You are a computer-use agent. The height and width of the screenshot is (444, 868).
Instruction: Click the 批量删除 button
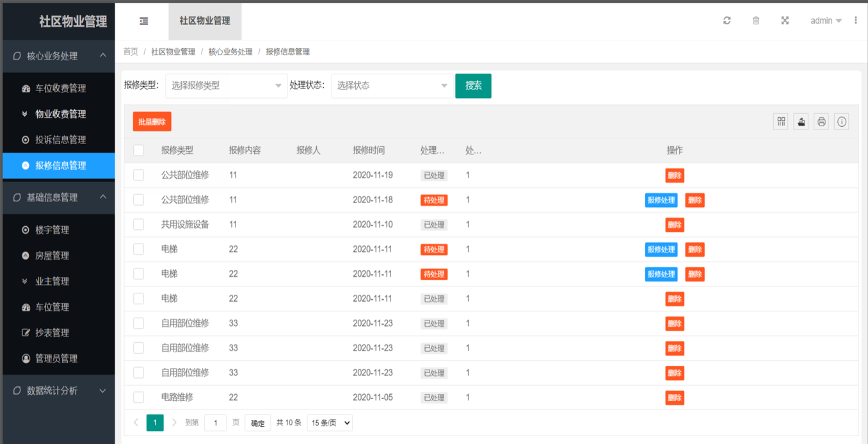point(152,122)
